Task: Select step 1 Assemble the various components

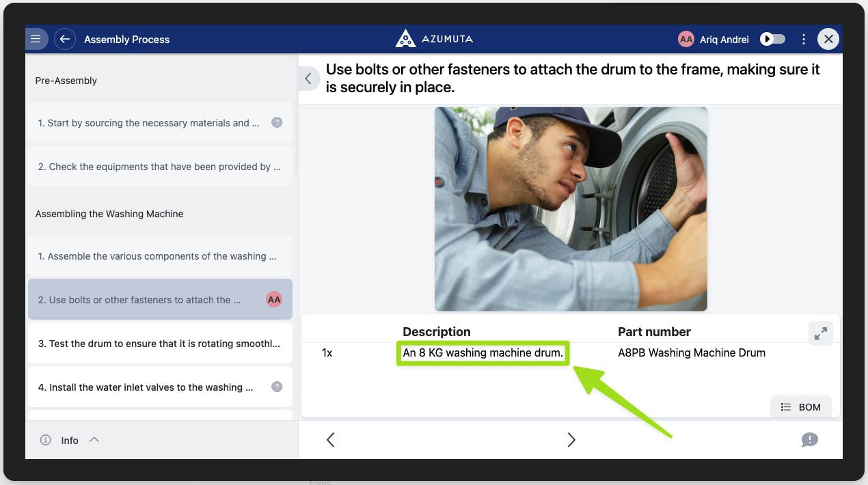Action: pos(159,256)
